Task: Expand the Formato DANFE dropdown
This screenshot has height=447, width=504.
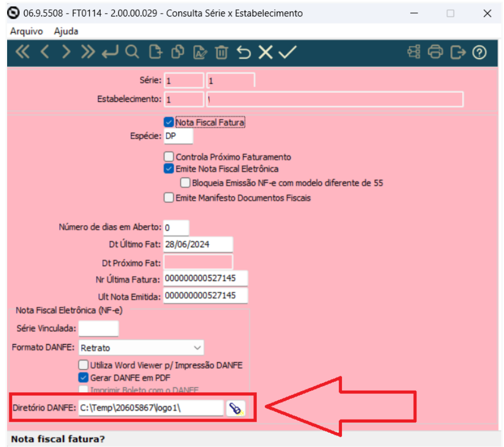Action: click(141, 348)
